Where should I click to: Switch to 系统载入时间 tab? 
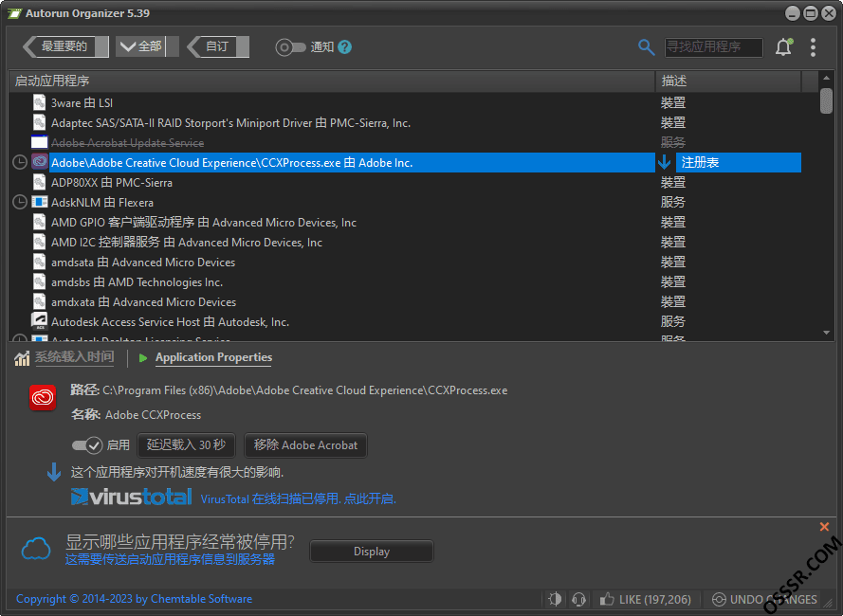[x=74, y=357]
